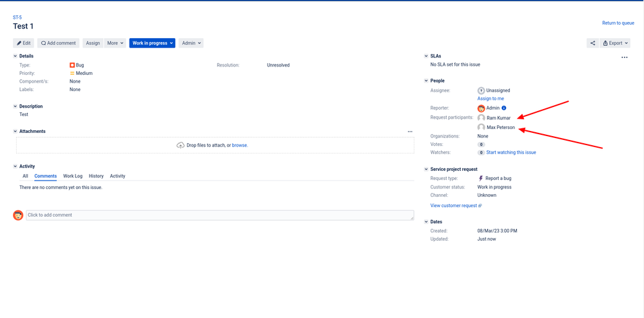Click the Labels None value
The width and height of the screenshot is (644, 318).
click(75, 90)
